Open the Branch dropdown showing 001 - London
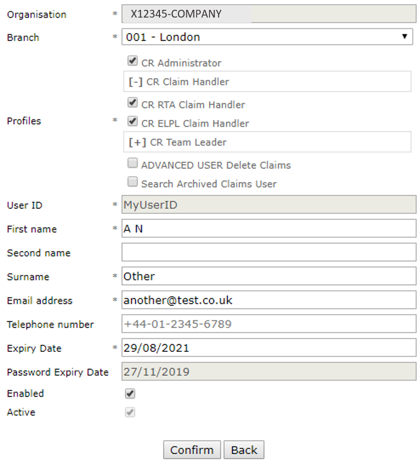The image size is (420, 464). click(267, 37)
